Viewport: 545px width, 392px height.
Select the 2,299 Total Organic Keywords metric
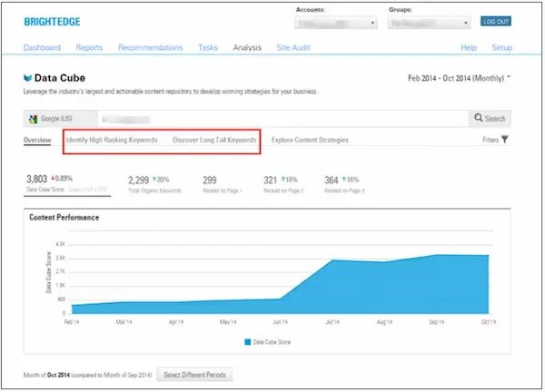click(x=154, y=184)
